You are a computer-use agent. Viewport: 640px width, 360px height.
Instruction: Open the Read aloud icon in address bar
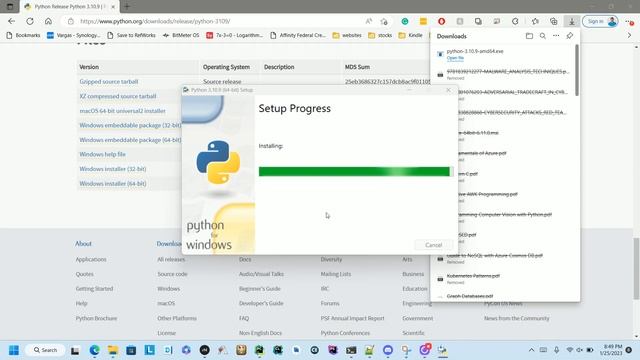coord(369,21)
